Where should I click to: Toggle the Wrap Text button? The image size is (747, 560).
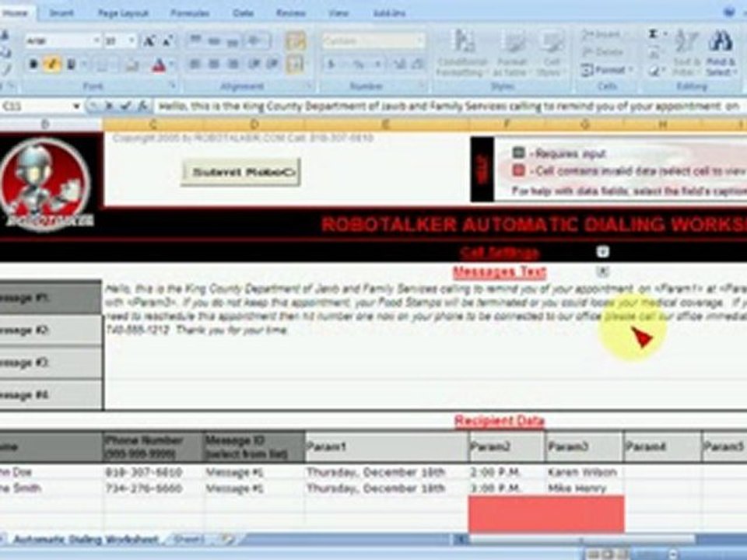tap(296, 41)
